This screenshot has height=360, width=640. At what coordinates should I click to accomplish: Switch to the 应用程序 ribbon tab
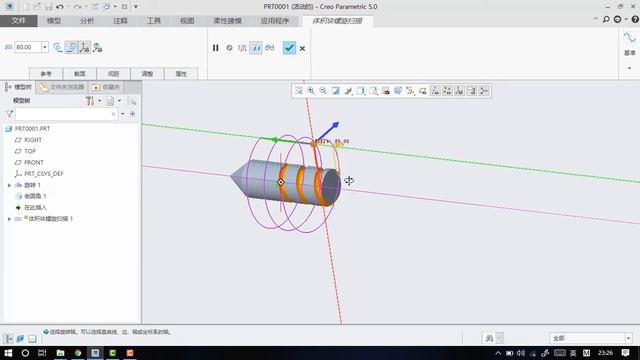pos(275,21)
